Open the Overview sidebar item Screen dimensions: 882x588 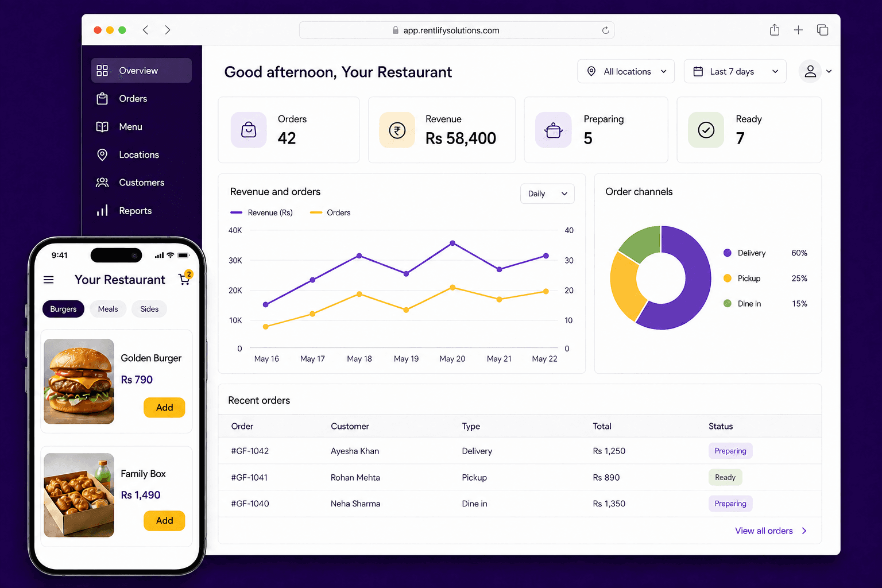pos(141,71)
